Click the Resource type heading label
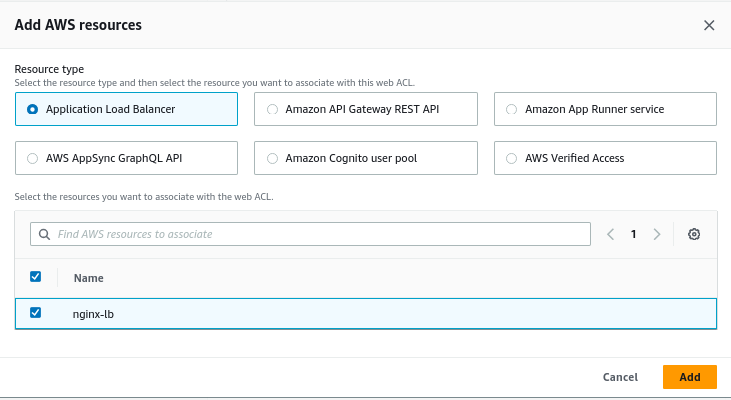Image resolution: width=731 pixels, height=400 pixels. [49, 69]
